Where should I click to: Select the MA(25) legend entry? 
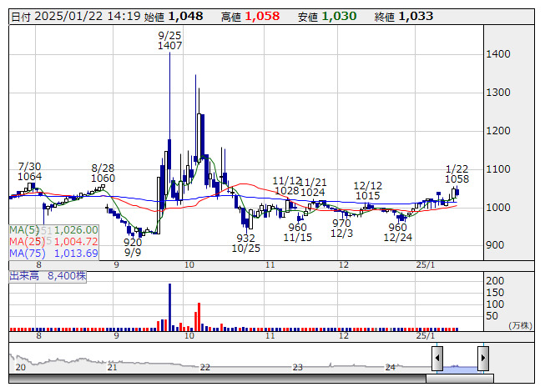[x=53, y=242]
